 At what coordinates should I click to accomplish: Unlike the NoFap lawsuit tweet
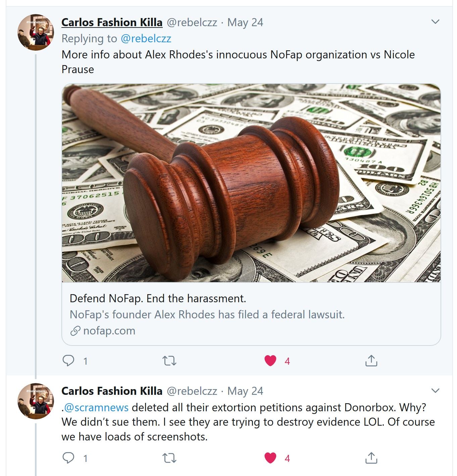click(x=270, y=361)
